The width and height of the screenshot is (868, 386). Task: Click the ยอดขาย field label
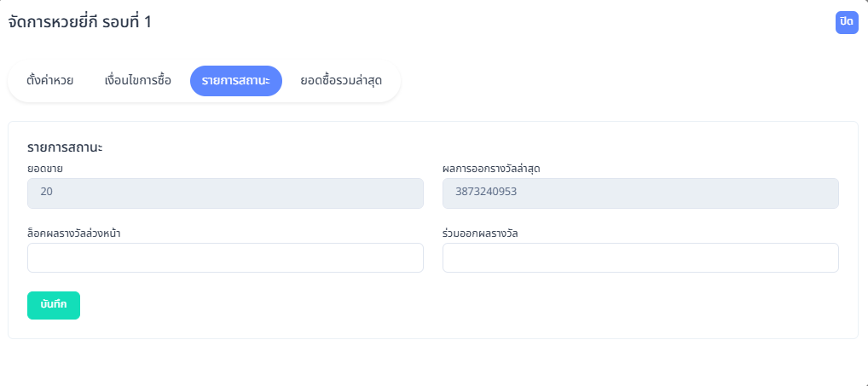45,169
